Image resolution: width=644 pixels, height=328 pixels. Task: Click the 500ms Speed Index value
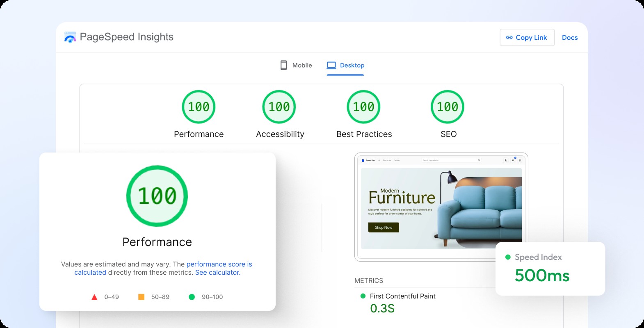542,276
